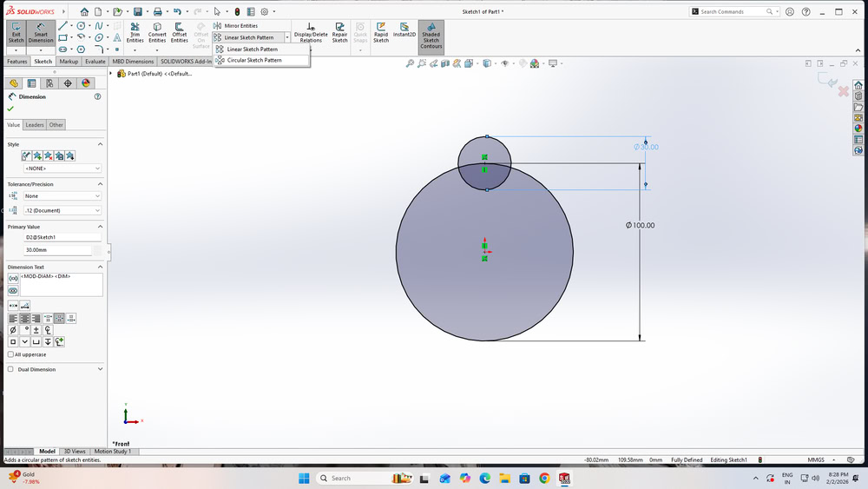Toggle right justify for dimension text
Viewport: 868px width, 489px height.
pos(36,319)
